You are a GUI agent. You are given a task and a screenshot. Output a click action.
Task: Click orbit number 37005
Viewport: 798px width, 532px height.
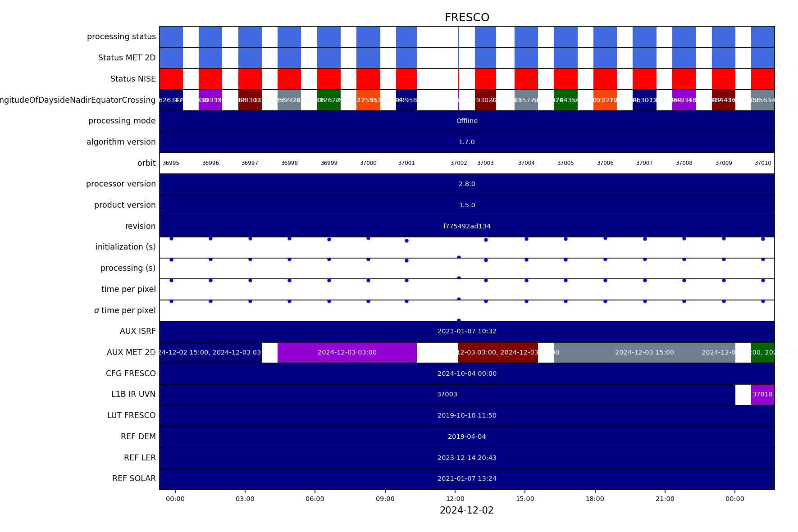(x=565, y=163)
